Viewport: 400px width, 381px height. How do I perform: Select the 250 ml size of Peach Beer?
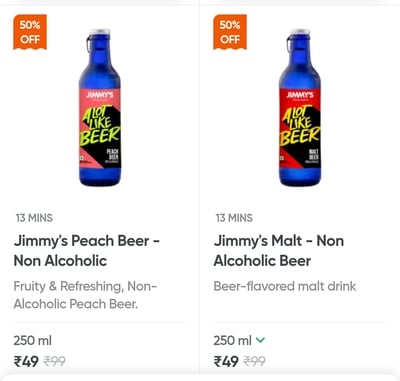coord(33,340)
